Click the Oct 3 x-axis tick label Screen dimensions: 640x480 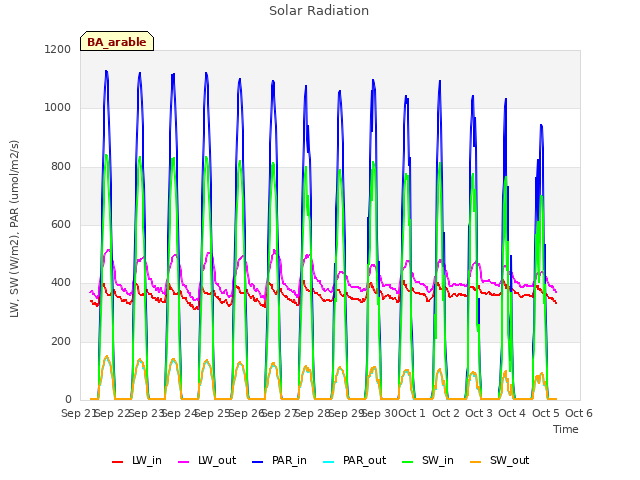coord(479,413)
